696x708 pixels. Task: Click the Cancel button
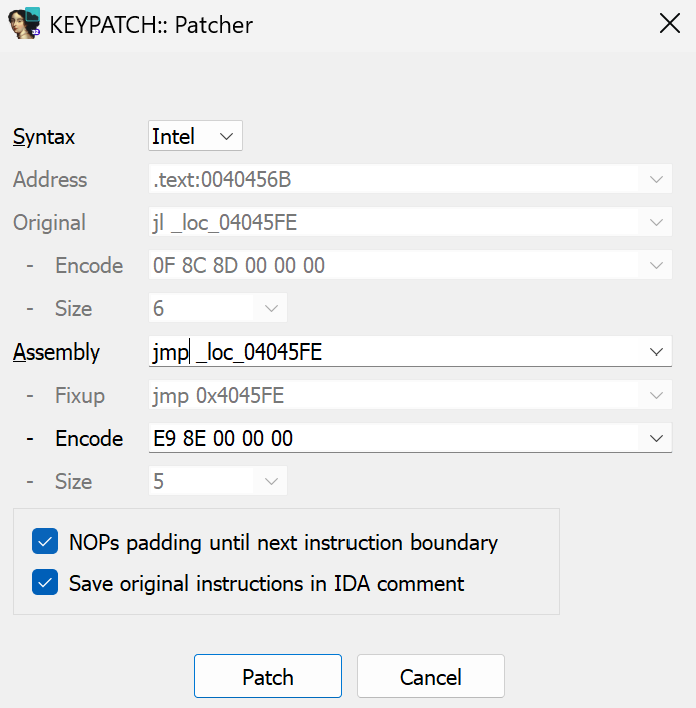click(x=431, y=676)
